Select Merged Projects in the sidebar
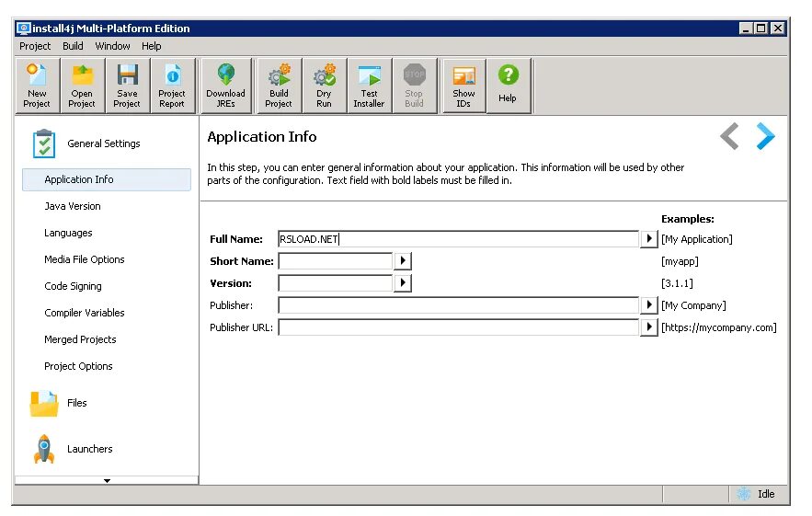Viewport: 812px width, 516px height. click(x=80, y=339)
